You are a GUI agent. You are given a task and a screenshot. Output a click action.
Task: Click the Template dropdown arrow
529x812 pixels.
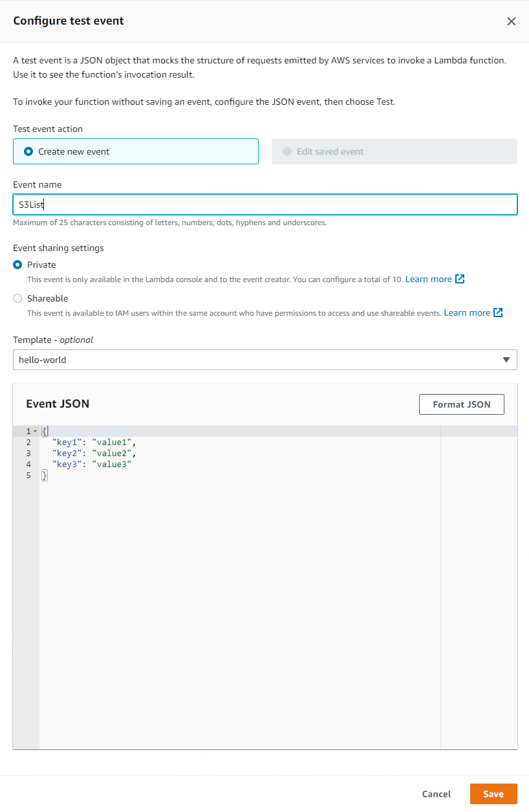506,360
